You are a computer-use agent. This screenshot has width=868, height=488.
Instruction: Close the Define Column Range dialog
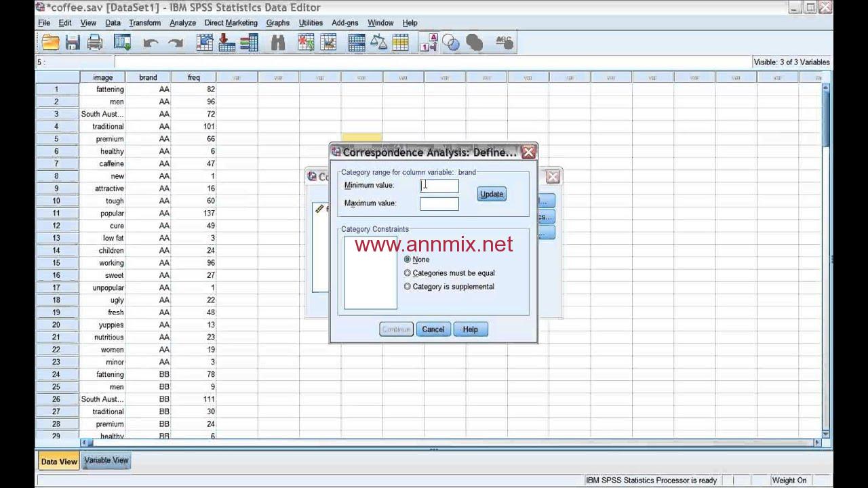click(x=528, y=152)
